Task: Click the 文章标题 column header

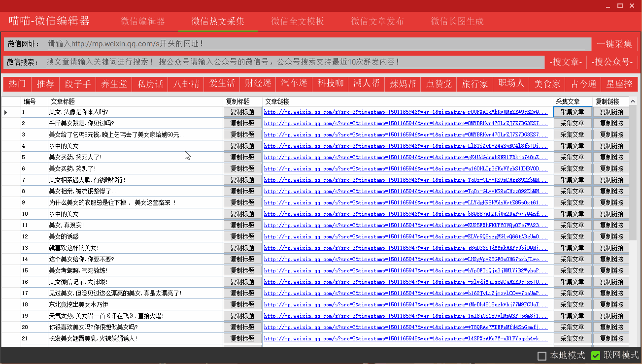Action: coord(135,101)
